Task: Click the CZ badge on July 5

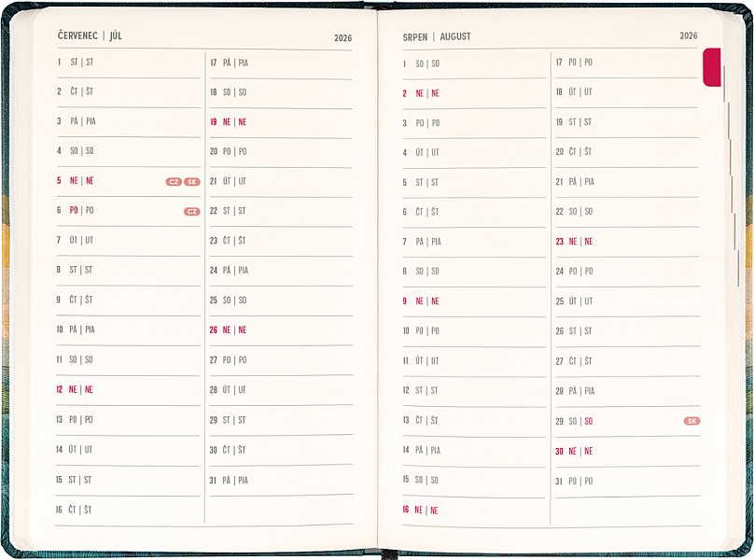Action: tap(174, 182)
